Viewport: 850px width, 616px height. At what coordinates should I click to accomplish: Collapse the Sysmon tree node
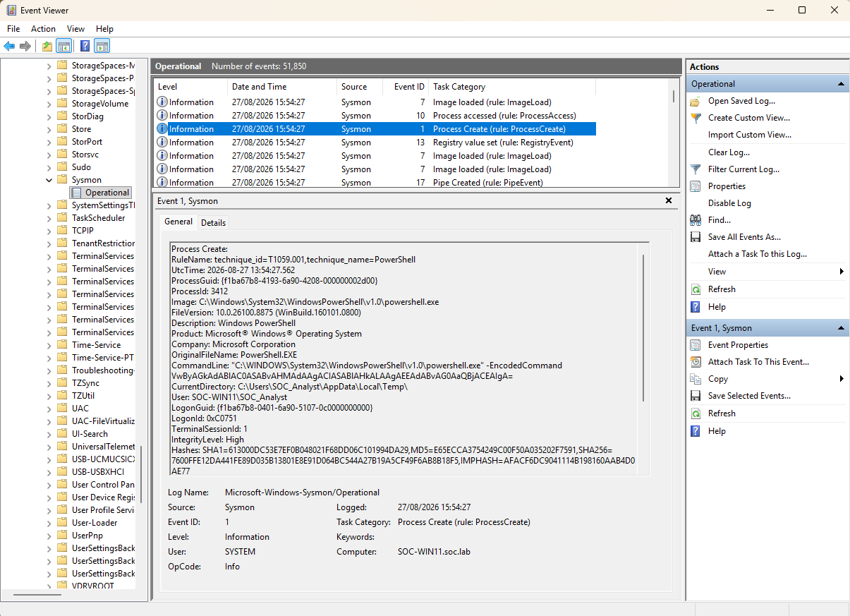(x=49, y=180)
